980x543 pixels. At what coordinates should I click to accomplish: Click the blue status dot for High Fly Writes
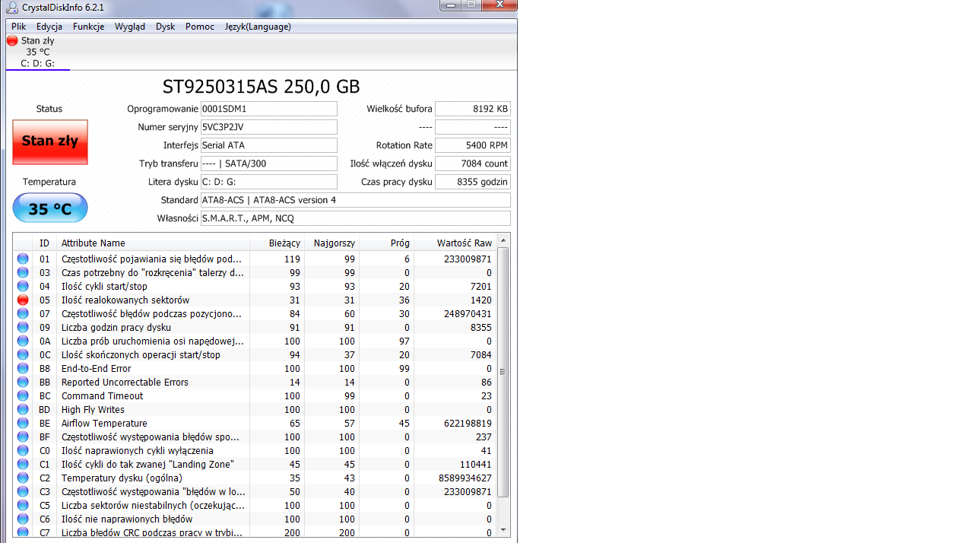tap(23, 410)
